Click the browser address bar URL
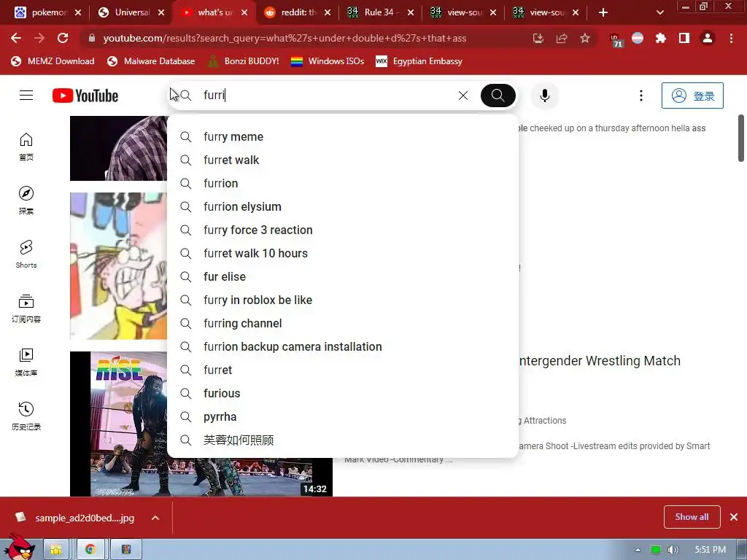Viewport: 747px width, 560px height. (285, 38)
